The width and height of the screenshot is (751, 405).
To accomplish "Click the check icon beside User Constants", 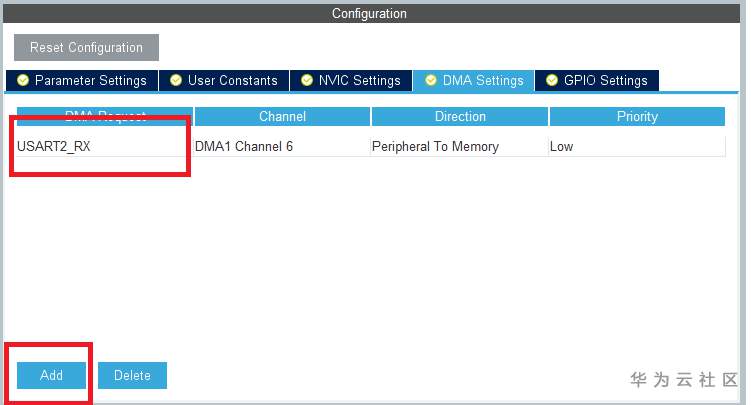I will [x=176, y=80].
